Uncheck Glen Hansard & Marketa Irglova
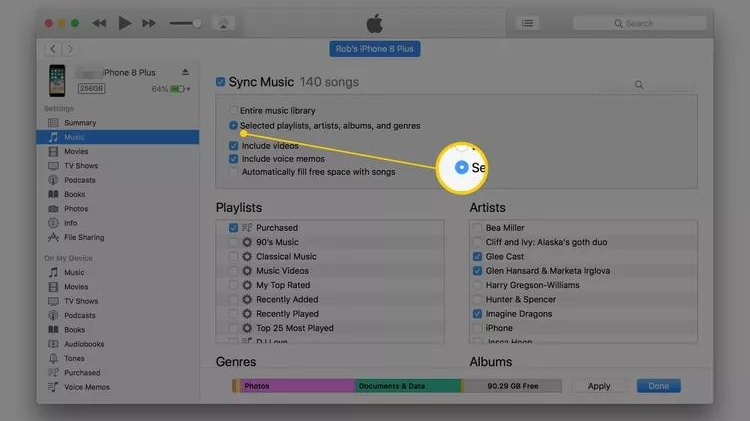The image size is (750, 421). 477,271
